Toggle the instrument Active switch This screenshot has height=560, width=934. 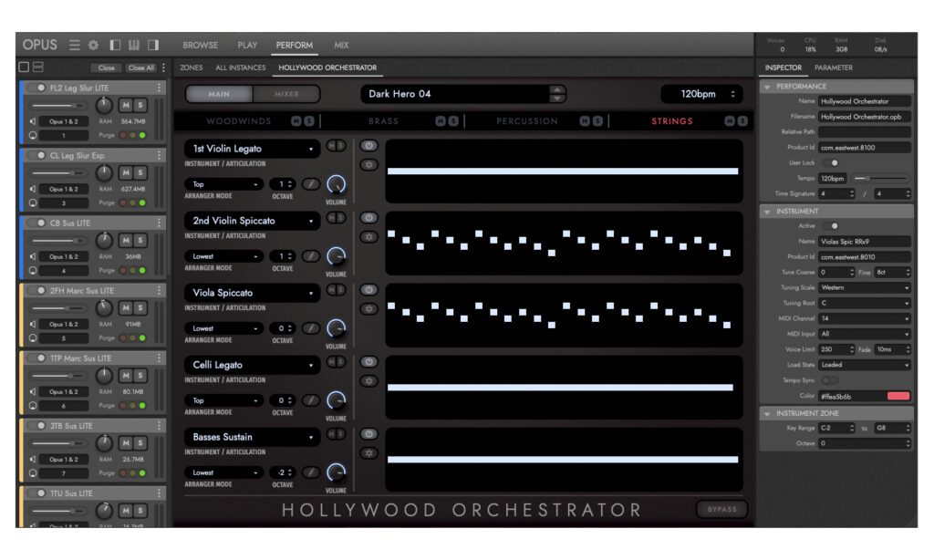(x=830, y=226)
